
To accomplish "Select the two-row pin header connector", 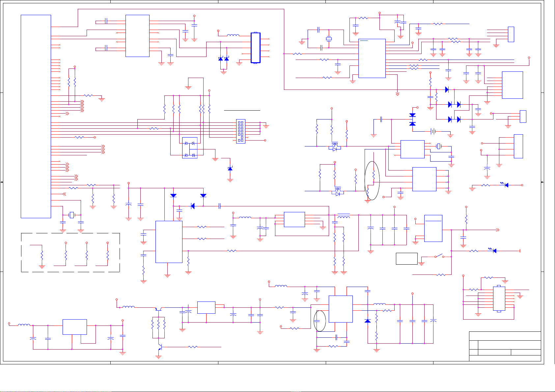I will 241,131.
